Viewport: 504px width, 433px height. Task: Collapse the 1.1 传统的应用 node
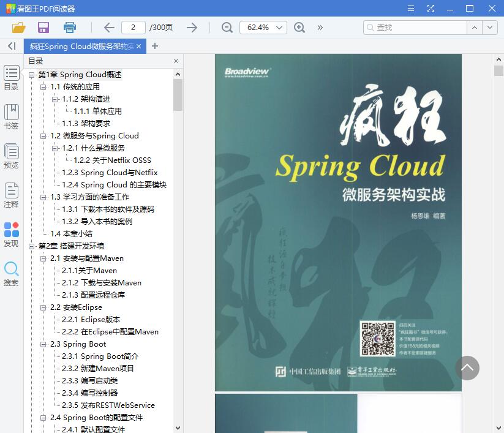coord(43,87)
